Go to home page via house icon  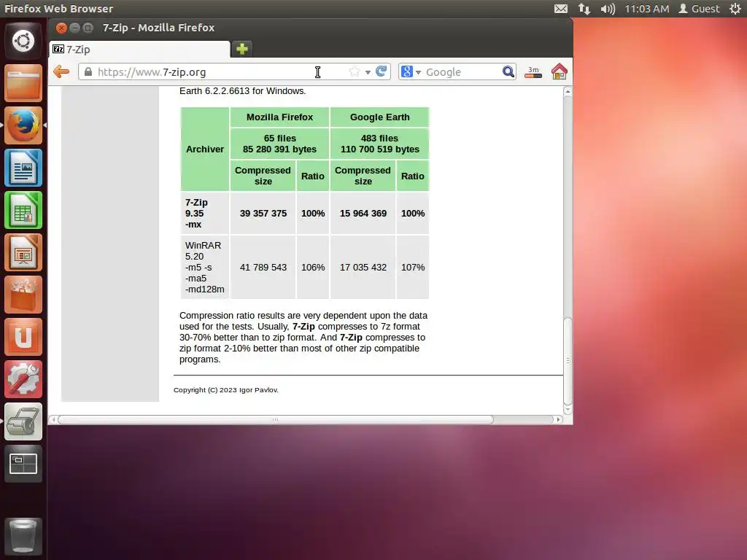click(560, 72)
